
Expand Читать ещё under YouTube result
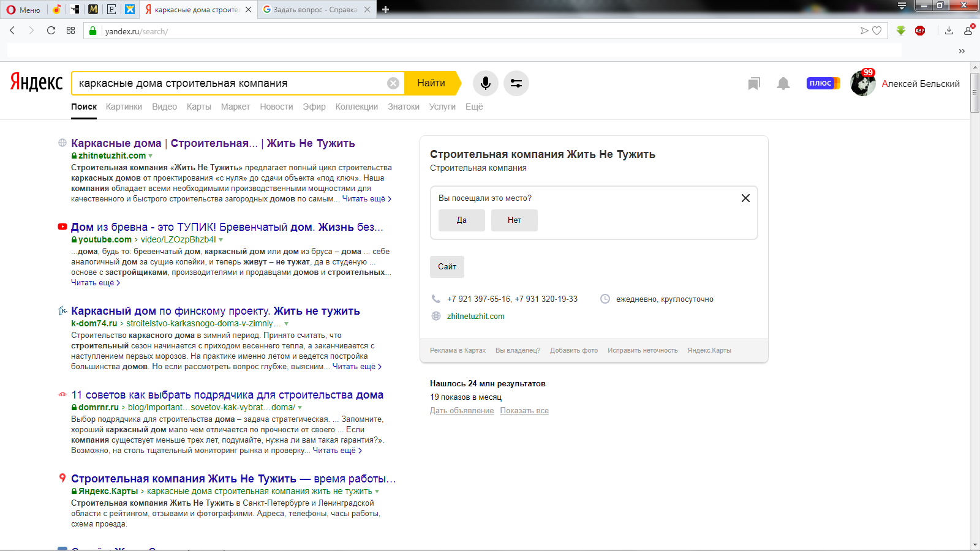(96, 283)
